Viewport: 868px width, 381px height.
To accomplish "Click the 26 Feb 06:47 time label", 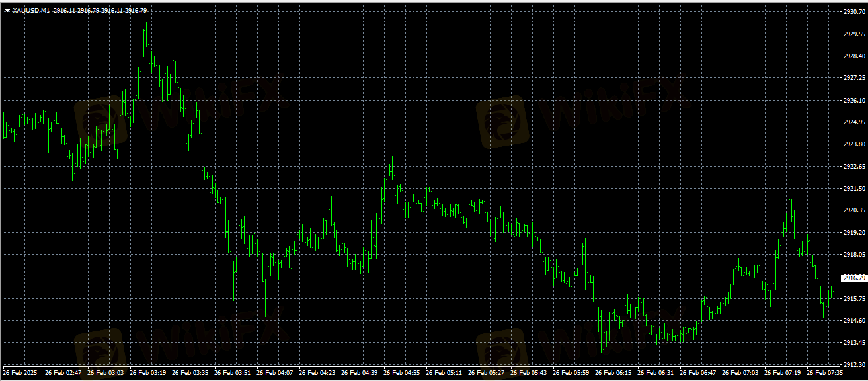I will (698, 374).
